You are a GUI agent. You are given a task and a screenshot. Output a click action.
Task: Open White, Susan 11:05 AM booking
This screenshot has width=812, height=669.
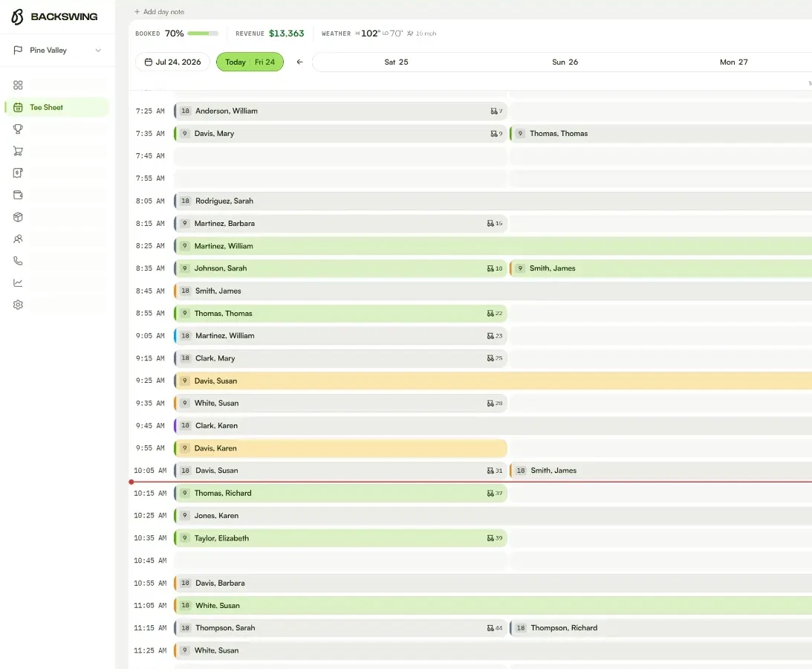(x=493, y=605)
